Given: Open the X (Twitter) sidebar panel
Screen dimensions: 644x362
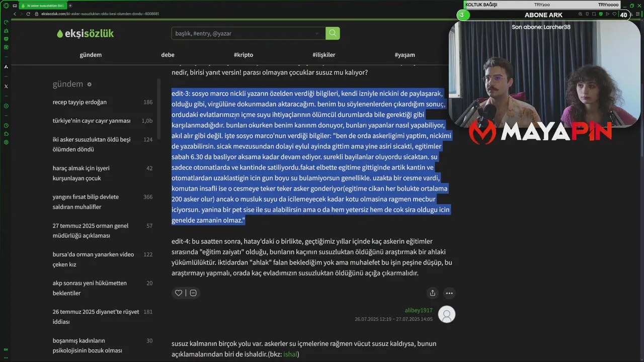Looking at the screenshot, I should click(x=6, y=86).
